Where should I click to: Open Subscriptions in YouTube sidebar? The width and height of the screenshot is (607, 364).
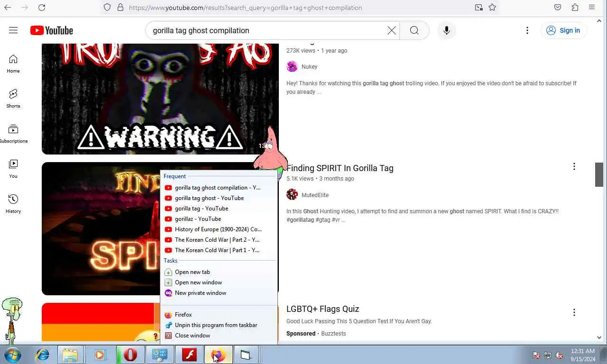click(x=13, y=134)
